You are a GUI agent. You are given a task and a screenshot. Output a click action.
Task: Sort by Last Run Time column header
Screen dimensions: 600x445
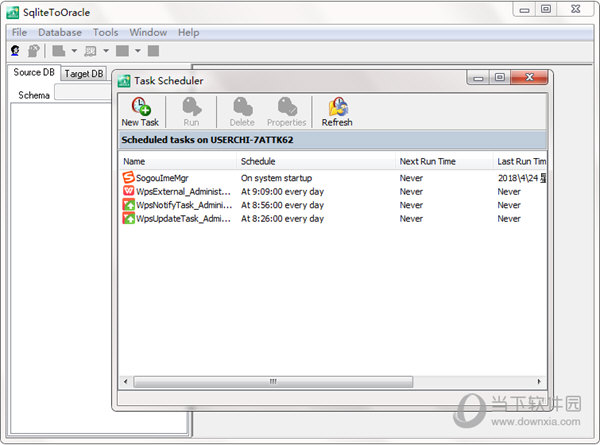(x=520, y=161)
